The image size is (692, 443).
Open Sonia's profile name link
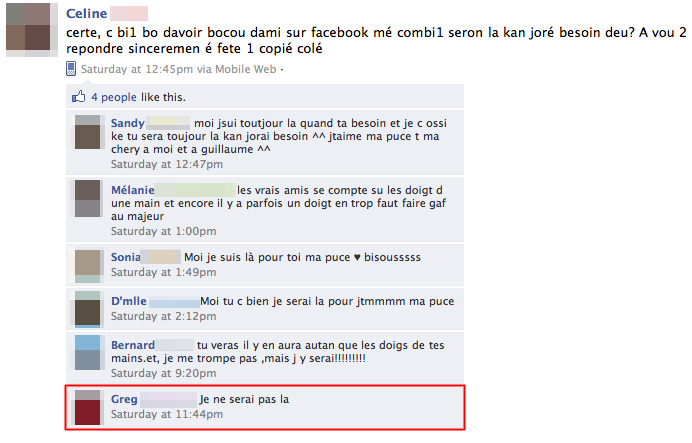125,257
